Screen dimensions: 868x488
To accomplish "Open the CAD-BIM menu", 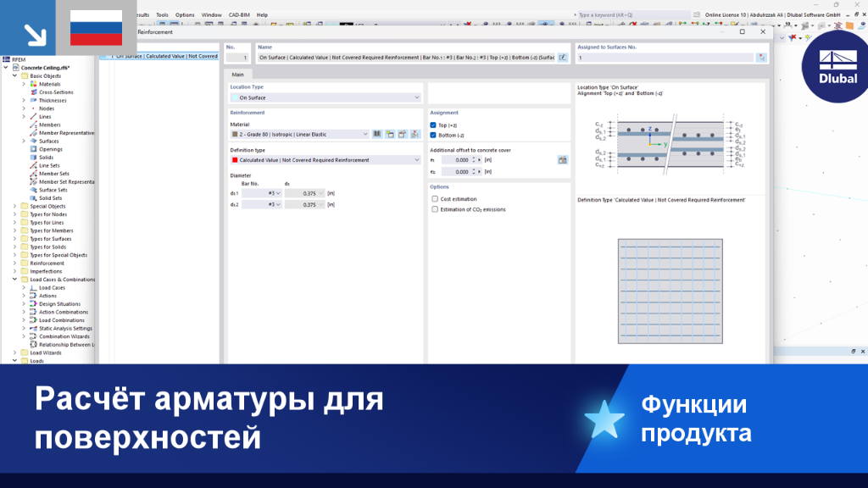I will [239, 15].
